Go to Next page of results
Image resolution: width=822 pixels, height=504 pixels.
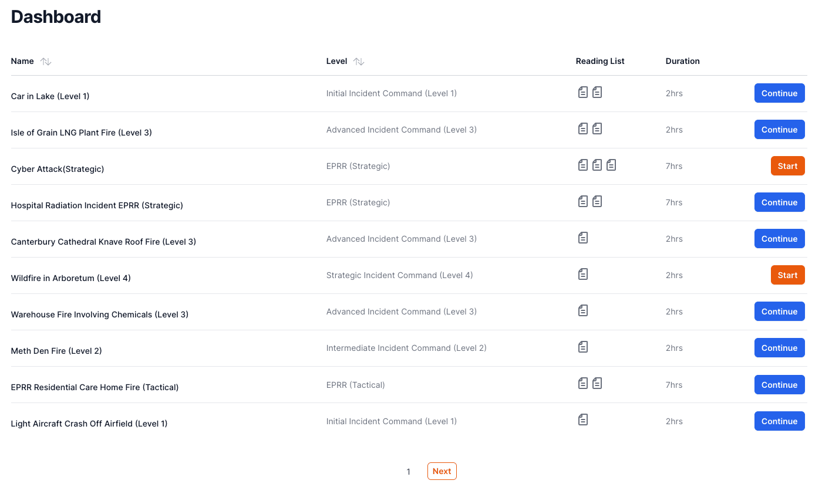coord(442,471)
